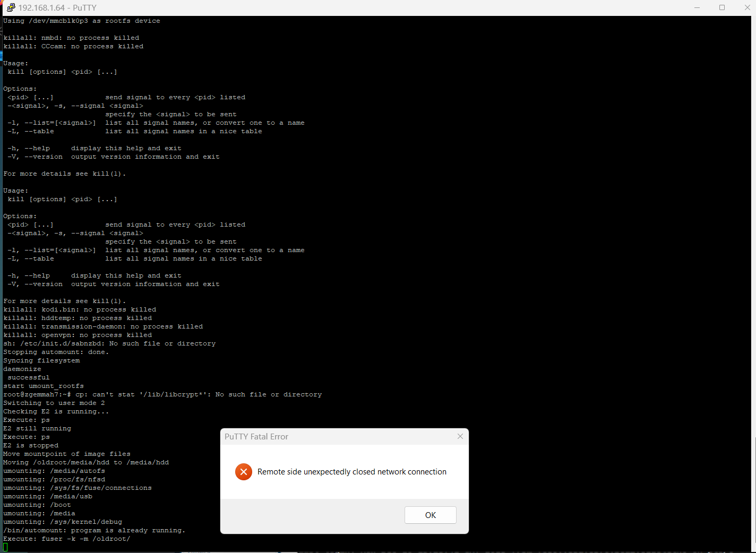Click the "umounting: /proc/fs/nfsd" line

click(x=54, y=479)
